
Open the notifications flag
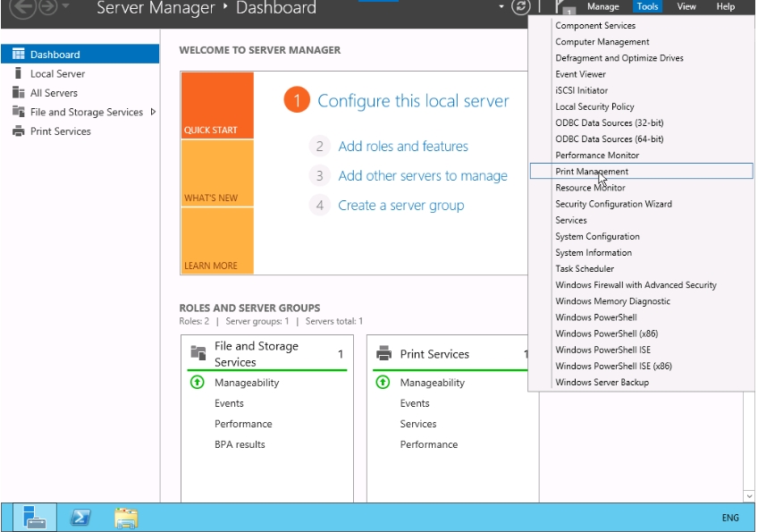point(564,7)
